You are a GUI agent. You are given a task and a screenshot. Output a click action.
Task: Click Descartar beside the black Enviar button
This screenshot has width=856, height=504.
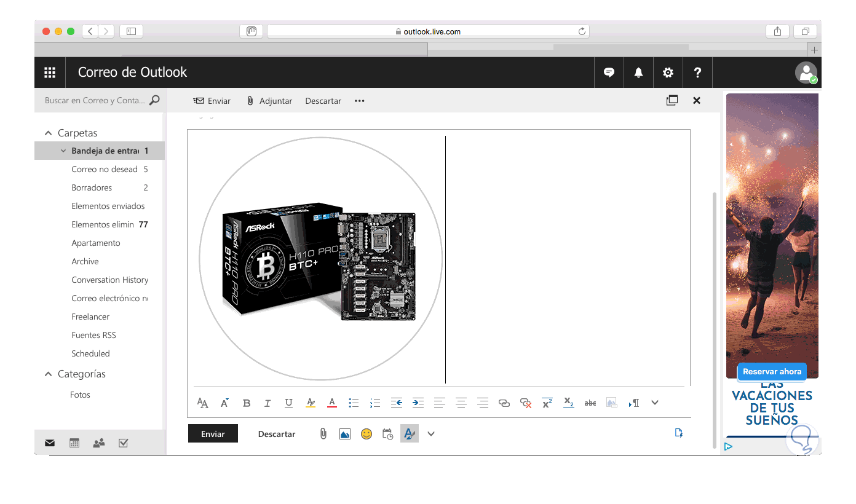pyautogui.click(x=277, y=434)
